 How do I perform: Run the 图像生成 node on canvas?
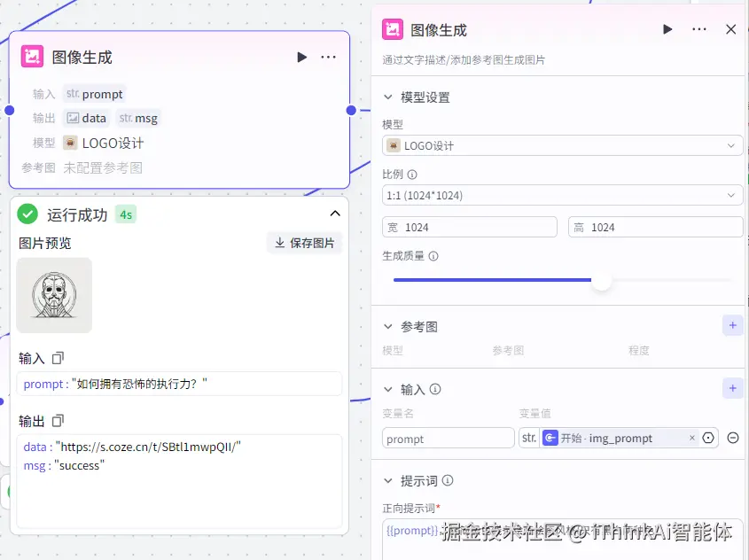301,58
